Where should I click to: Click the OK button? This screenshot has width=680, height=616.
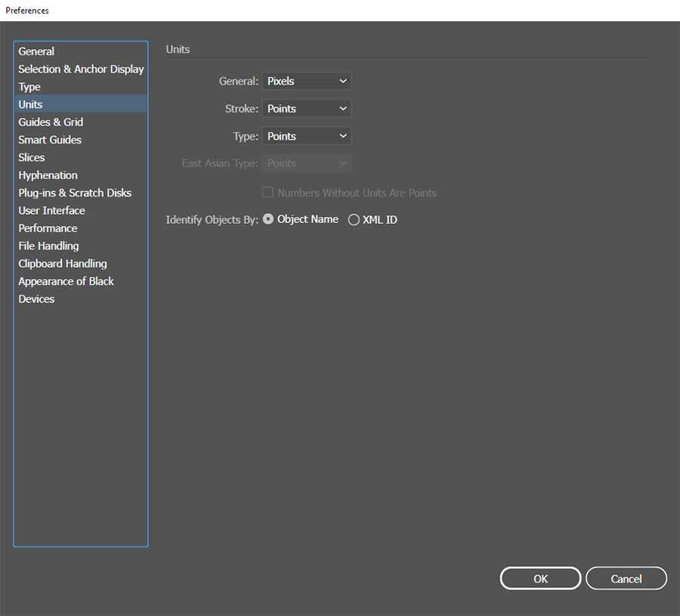(540, 578)
